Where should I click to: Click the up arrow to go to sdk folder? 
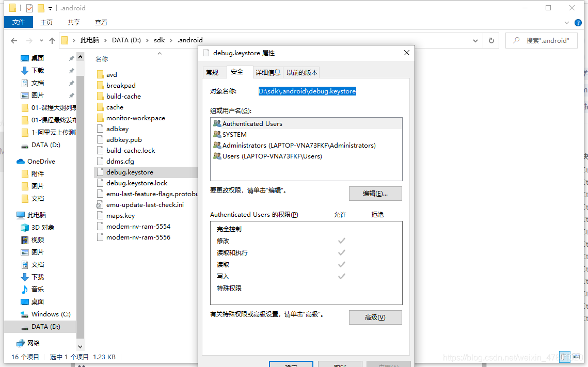pos(52,40)
